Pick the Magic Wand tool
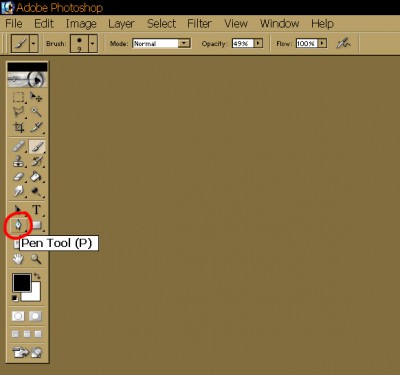Screen dimensions: 400x375 pos(36,112)
